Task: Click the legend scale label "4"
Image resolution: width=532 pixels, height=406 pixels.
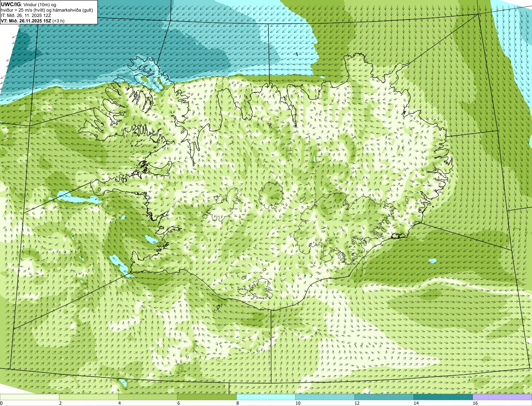Action: (119, 403)
